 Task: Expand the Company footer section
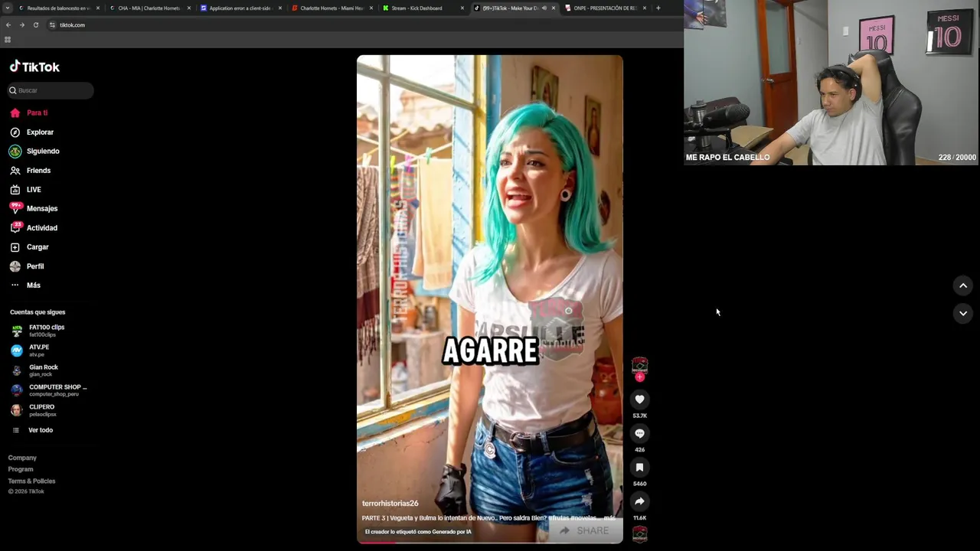point(22,458)
